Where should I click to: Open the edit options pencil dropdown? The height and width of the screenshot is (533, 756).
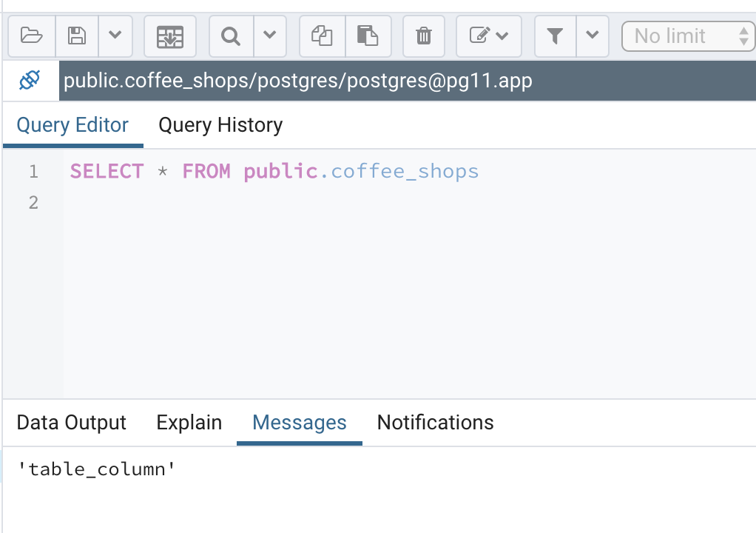click(x=488, y=36)
